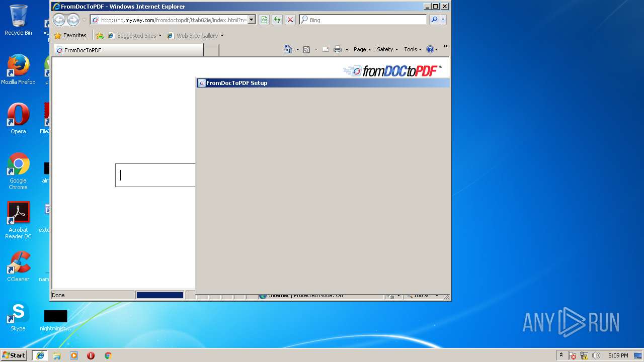Open the nightminist... desktop file
This screenshot has height=362, width=644.
55,320
